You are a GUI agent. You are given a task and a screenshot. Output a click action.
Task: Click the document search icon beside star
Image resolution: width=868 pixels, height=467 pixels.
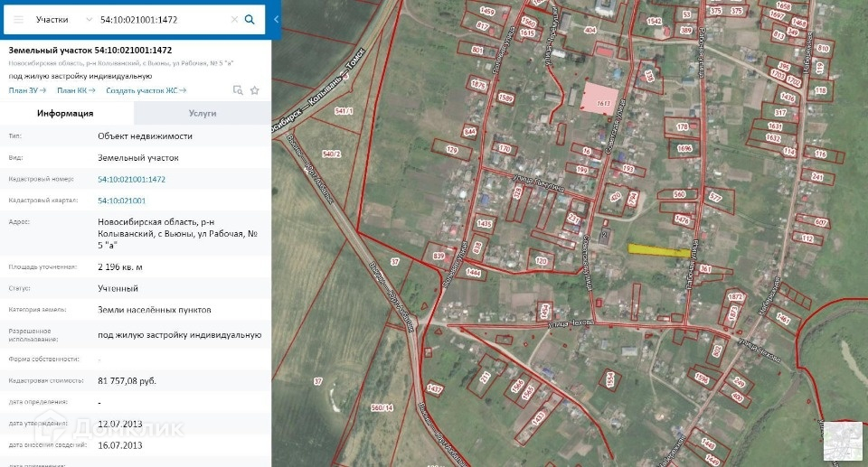pos(238,90)
